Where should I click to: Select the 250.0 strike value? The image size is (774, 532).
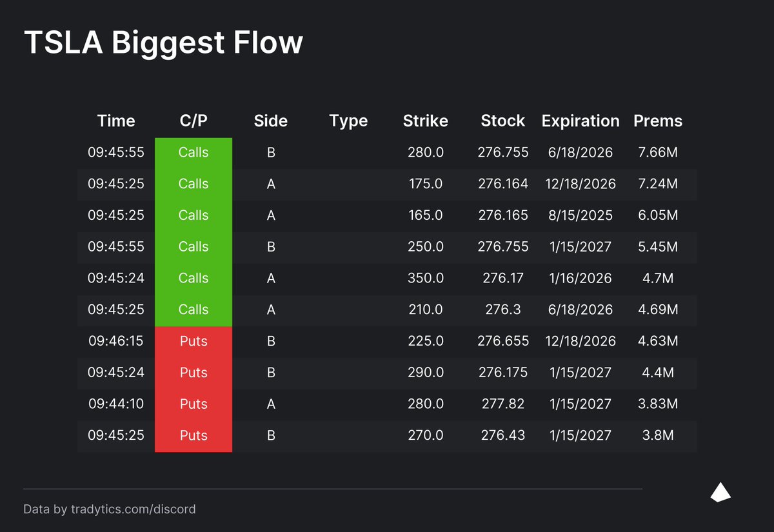coord(426,247)
